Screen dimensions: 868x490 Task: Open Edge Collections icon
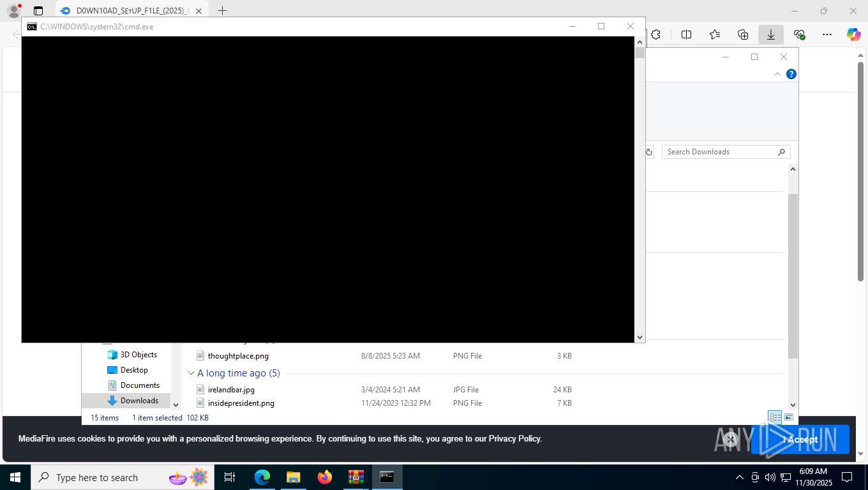pos(743,34)
